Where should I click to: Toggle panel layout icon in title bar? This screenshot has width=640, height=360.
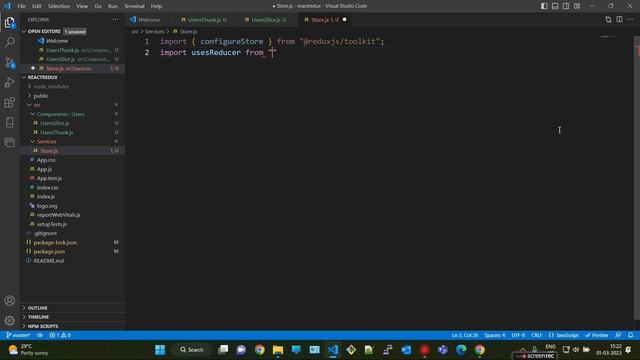[555, 6]
